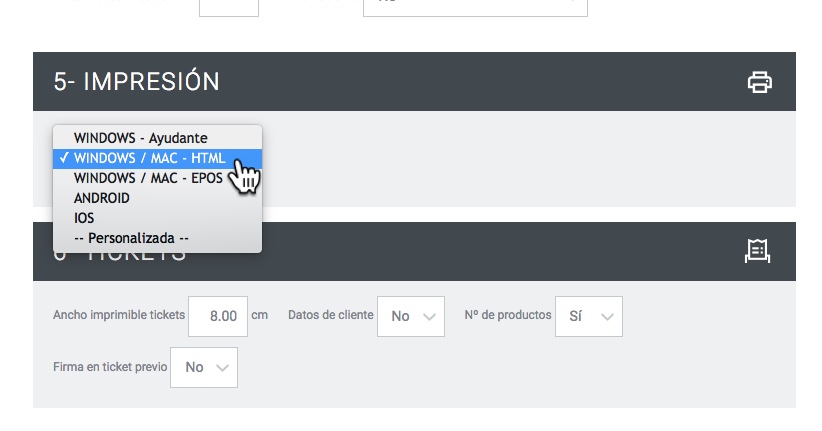
Task: Click the Datos de cliente label
Action: pyautogui.click(x=331, y=315)
